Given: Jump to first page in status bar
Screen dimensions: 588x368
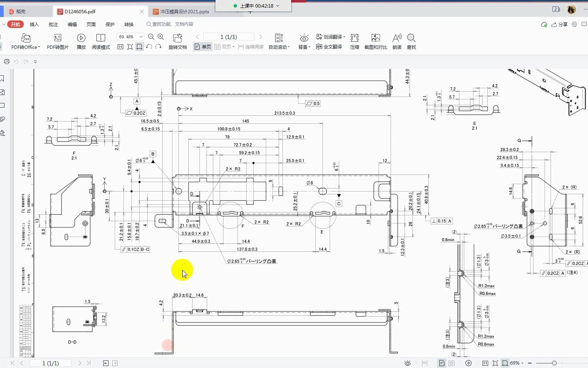Looking at the screenshot, I should point(12,363).
